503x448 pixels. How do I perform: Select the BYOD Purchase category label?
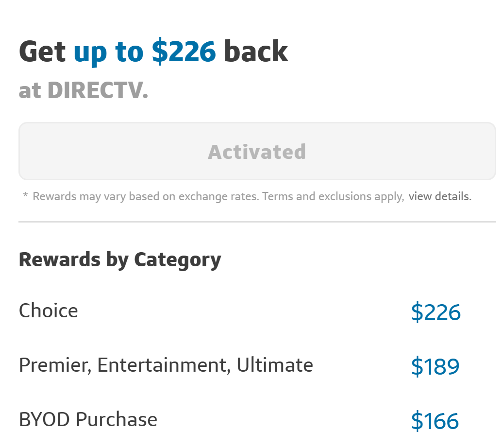[x=88, y=419]
